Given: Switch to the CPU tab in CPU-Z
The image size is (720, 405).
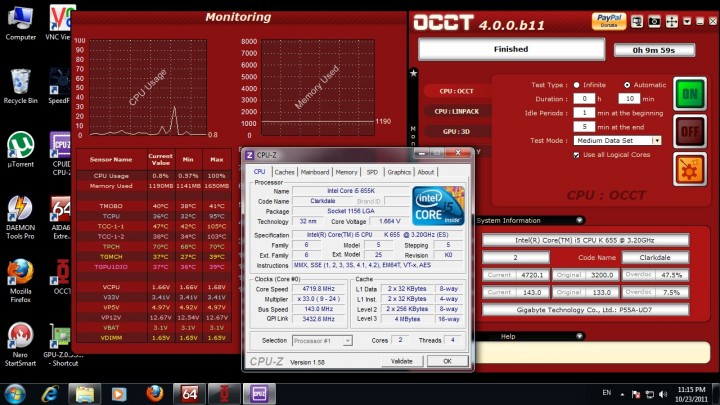Looking at the screenshot, I should point(259,172).
